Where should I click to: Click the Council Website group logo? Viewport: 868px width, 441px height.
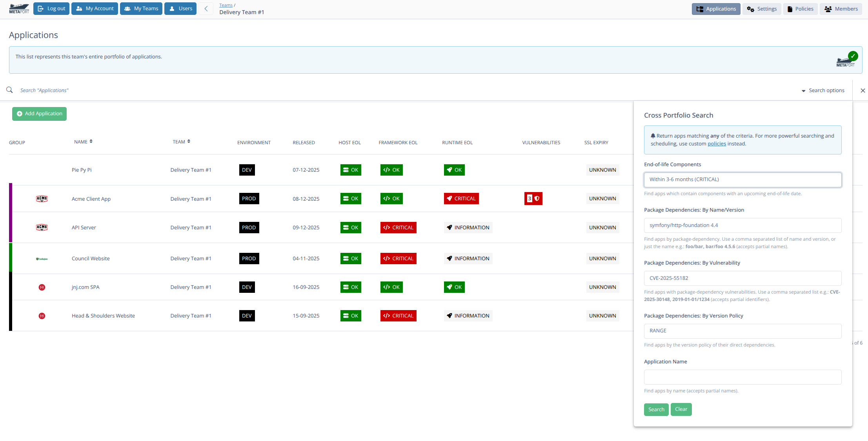[x=42, y=259]
